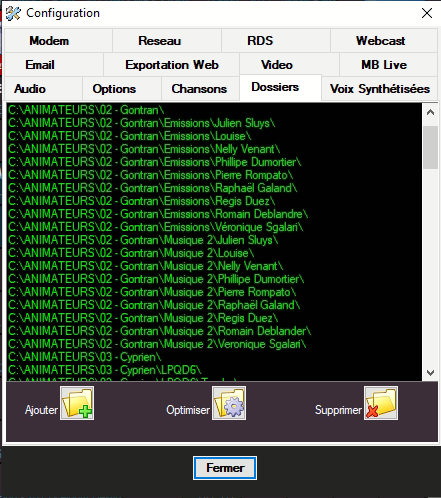The width and height of the screenshot is (441, 498).
Task: Close the Configuration window
Action: click(427, 13)
